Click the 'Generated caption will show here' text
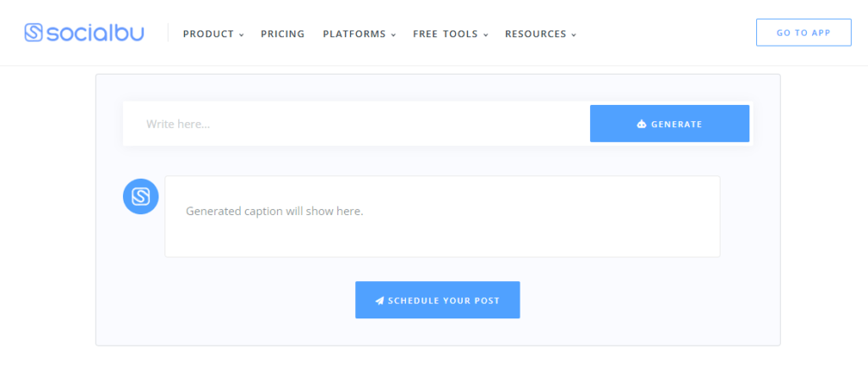The image size is (868, 387). [x=275, y=211]
